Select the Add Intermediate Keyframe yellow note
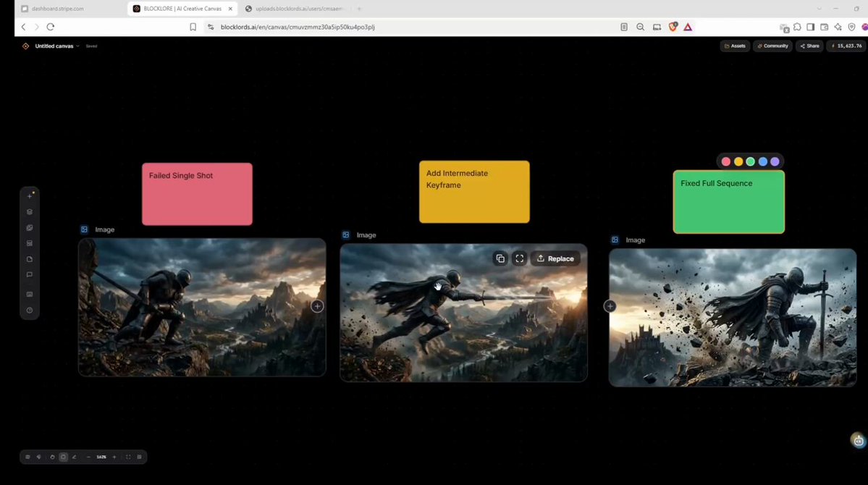Screen dimensions: 868x485 click(x=474, y=192)
